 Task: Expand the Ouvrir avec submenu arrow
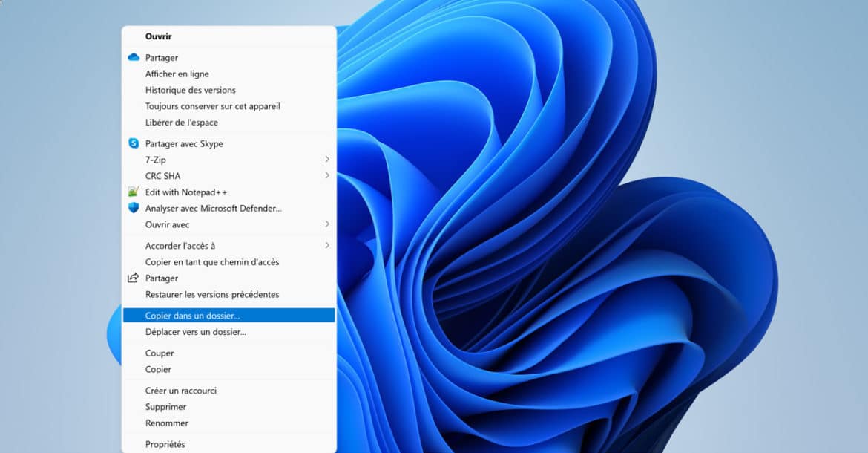click(x=327, y=224)
